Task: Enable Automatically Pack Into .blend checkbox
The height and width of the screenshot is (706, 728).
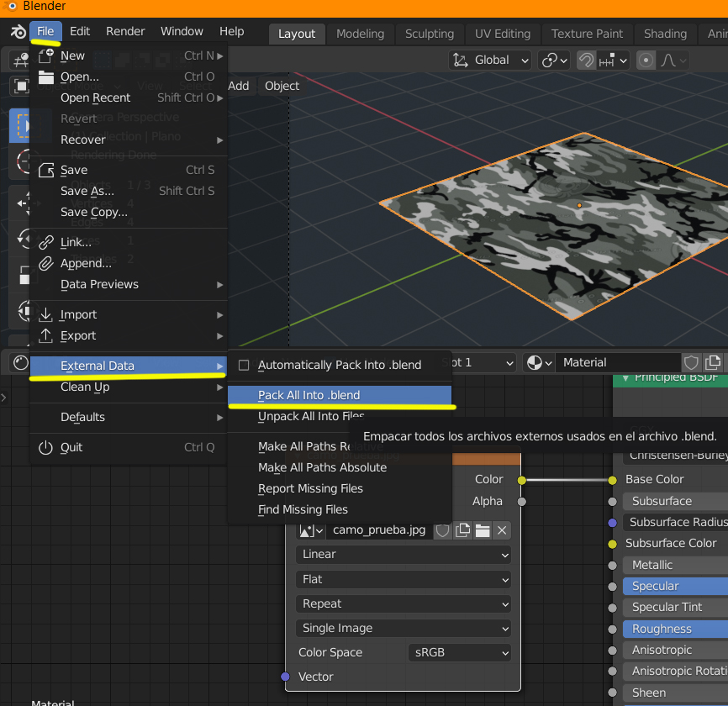Action: click(244, 365)
